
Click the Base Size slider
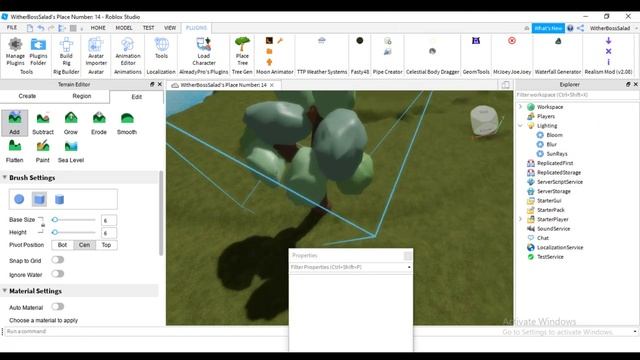pyautogui.click(x=73, y=220)
